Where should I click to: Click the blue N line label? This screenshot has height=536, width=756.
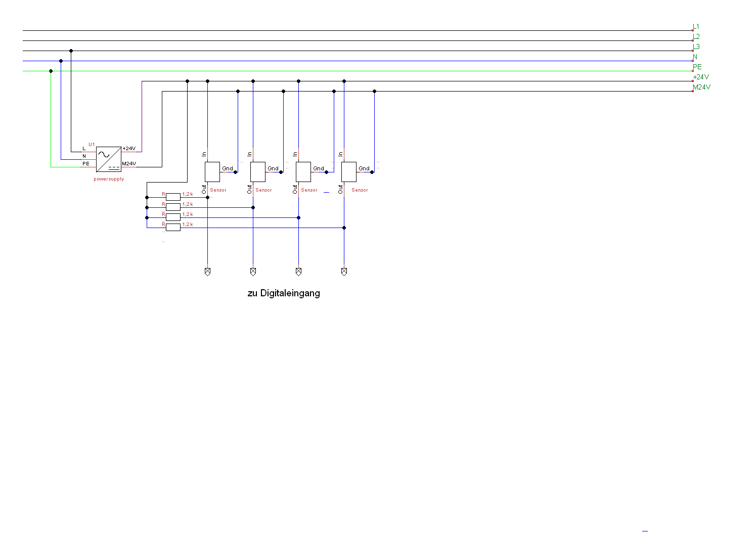695,57
